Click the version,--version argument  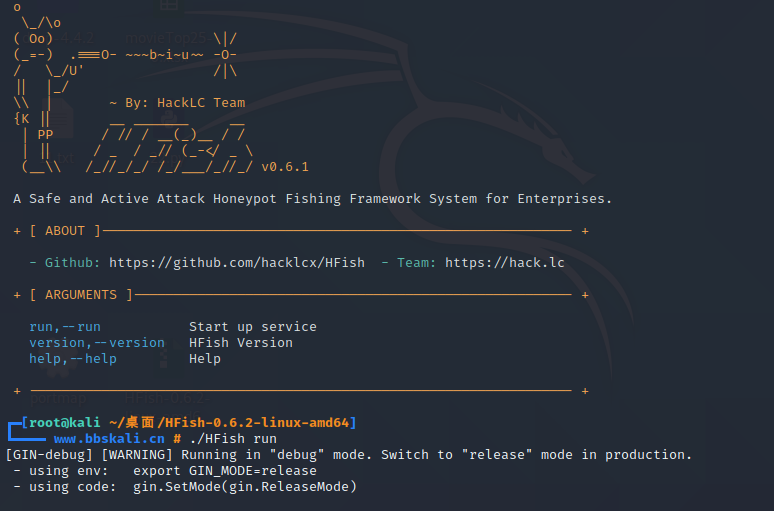point(97,343)
